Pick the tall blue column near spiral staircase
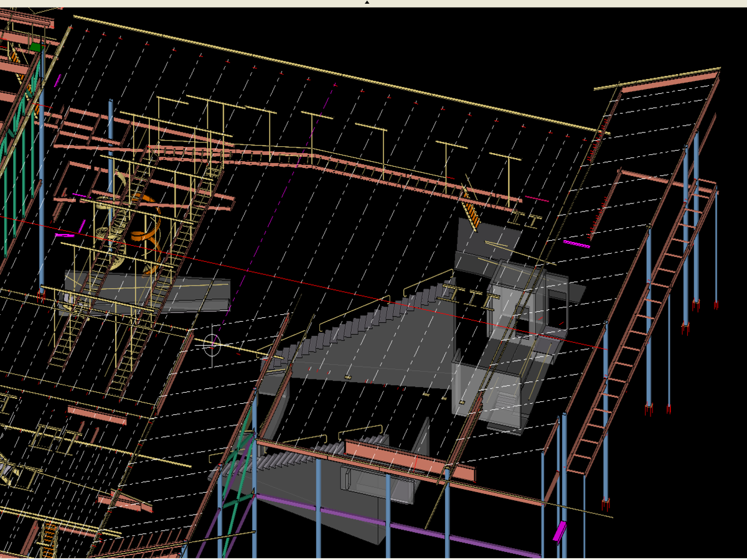 111,156
